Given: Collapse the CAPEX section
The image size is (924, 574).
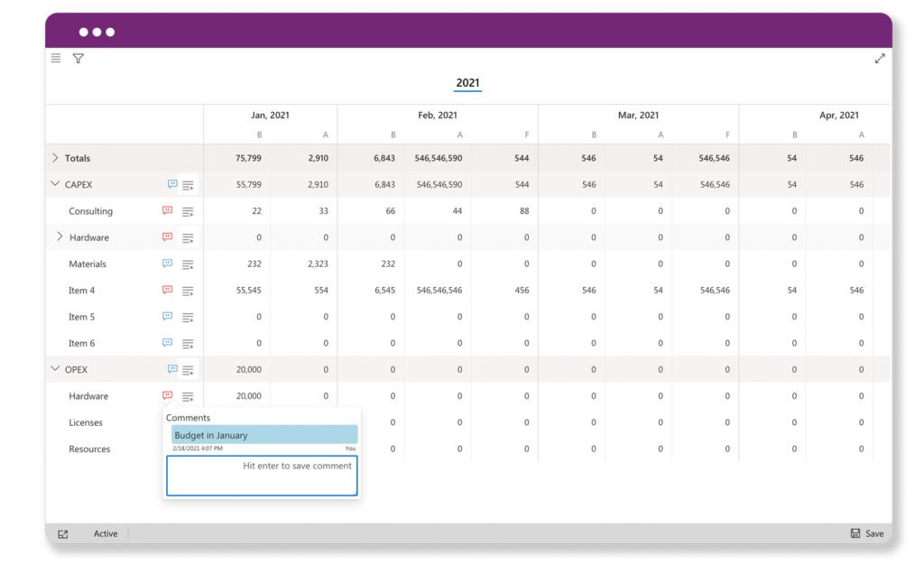Looking at the screenshot, I should (x=55, y=184).
